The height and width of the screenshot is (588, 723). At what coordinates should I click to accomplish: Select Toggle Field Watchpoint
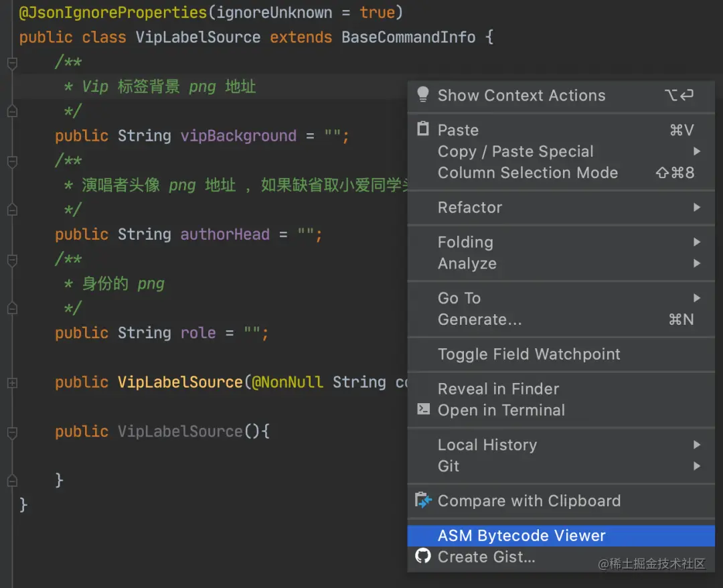[x=561, y=354]
